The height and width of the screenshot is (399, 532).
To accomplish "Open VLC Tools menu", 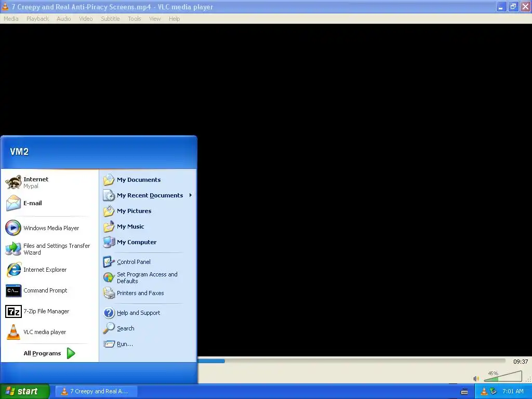I will (x=135, y=19).
